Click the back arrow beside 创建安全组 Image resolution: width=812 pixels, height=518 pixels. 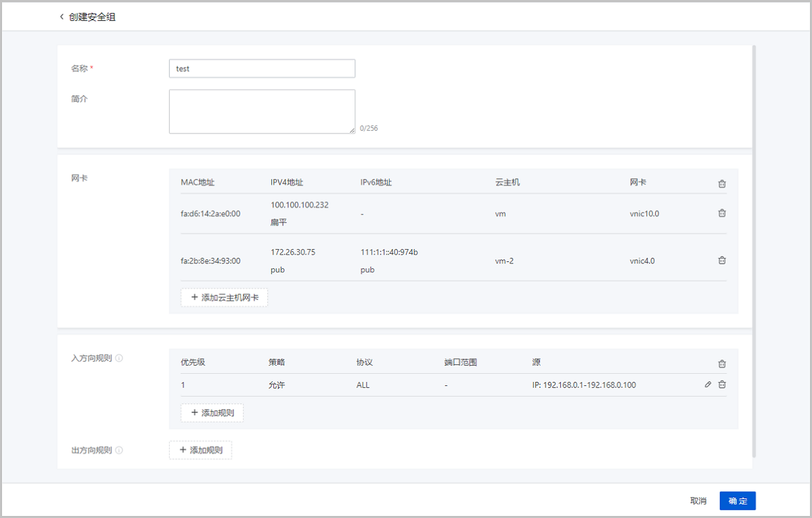62,17
